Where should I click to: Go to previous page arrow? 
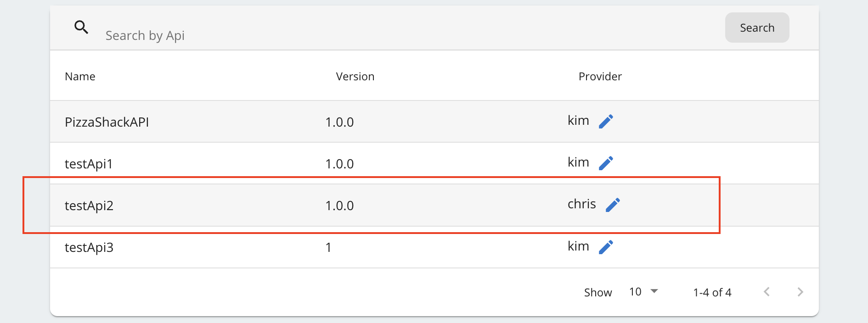(767, 292)
